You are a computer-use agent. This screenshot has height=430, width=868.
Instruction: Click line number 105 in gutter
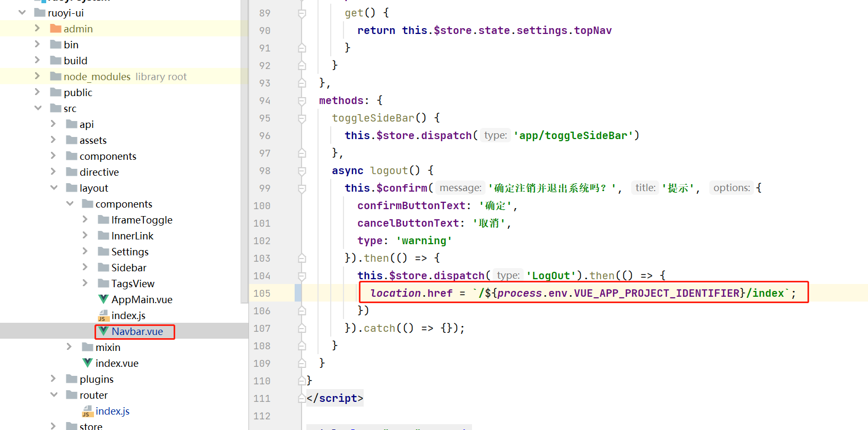click(262, 294)
